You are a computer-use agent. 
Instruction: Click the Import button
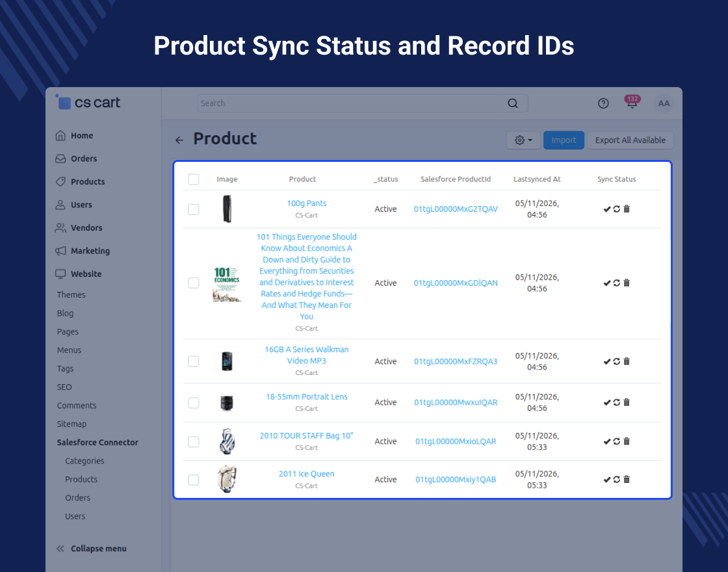pos(564,140)
